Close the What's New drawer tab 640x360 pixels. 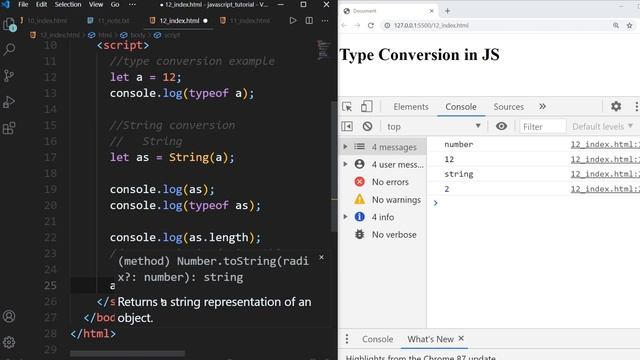(x=461, y=338)
